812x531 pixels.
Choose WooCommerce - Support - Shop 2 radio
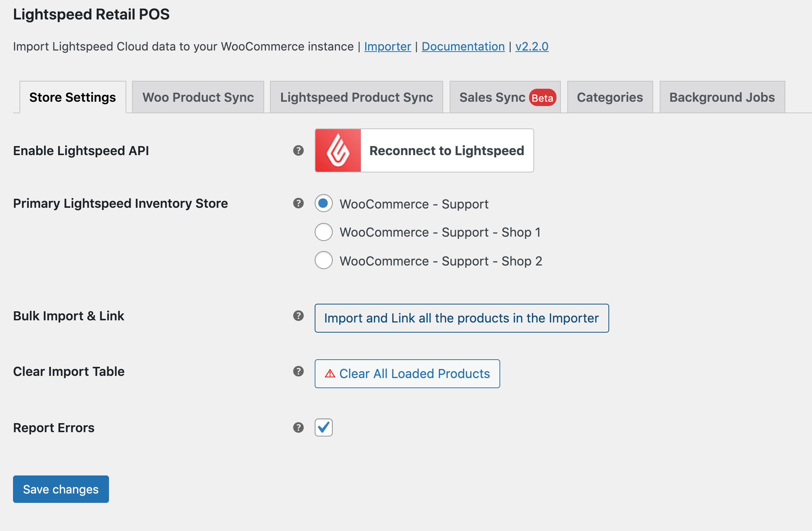[x=324, y=260]
